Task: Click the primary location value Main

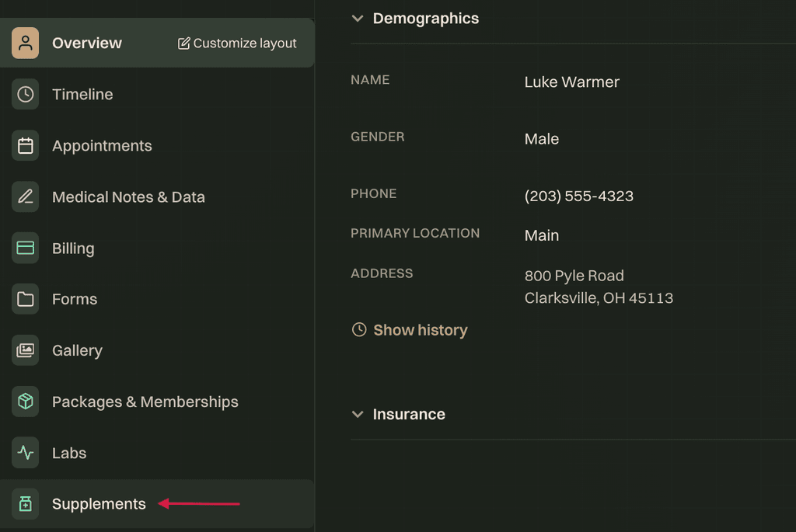Action: (542, 235)
